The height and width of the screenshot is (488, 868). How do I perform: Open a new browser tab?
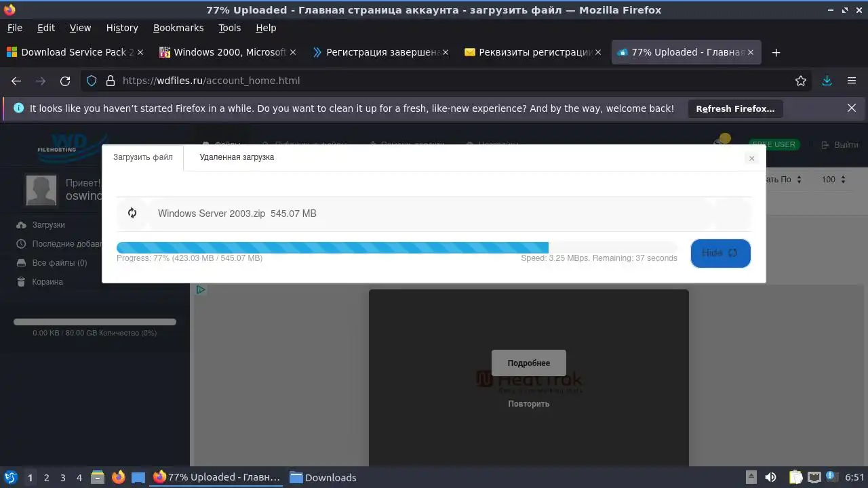(776, 52)
